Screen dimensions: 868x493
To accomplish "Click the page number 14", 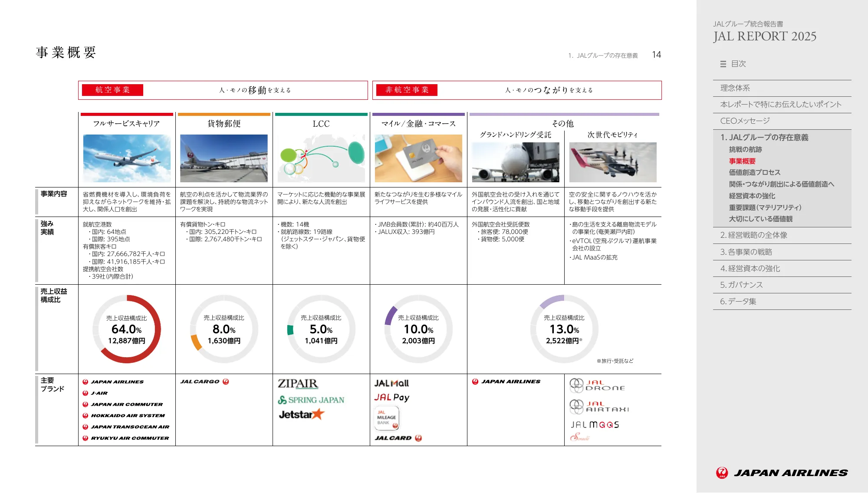I will click(657, 55).
